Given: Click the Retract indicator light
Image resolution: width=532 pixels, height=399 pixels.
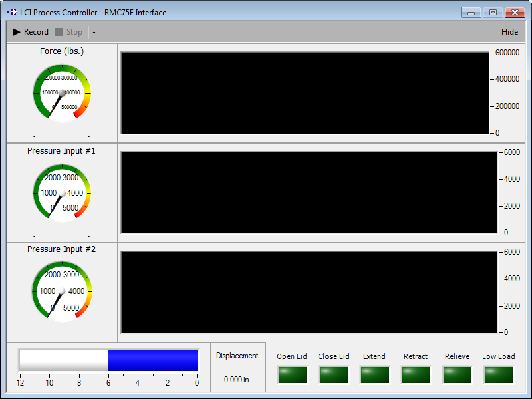Looking at the screenshot, I should point(416,374).
